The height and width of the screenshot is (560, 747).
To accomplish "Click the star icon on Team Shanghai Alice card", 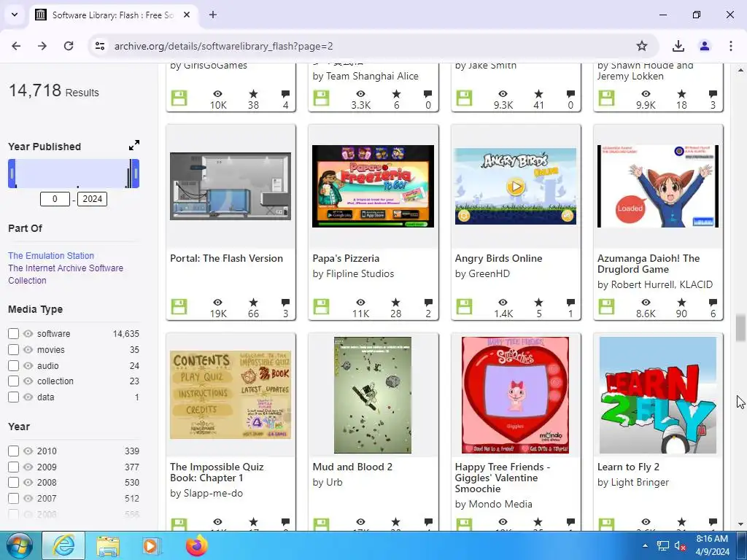I will click(396, 94).
